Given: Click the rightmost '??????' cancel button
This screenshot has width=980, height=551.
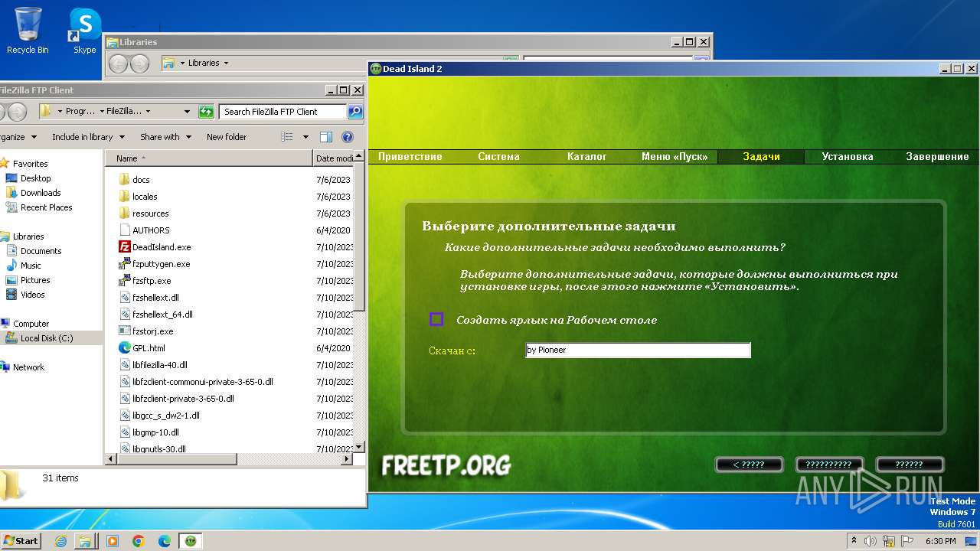Looking at the screenshot, I should pos(910,465).
